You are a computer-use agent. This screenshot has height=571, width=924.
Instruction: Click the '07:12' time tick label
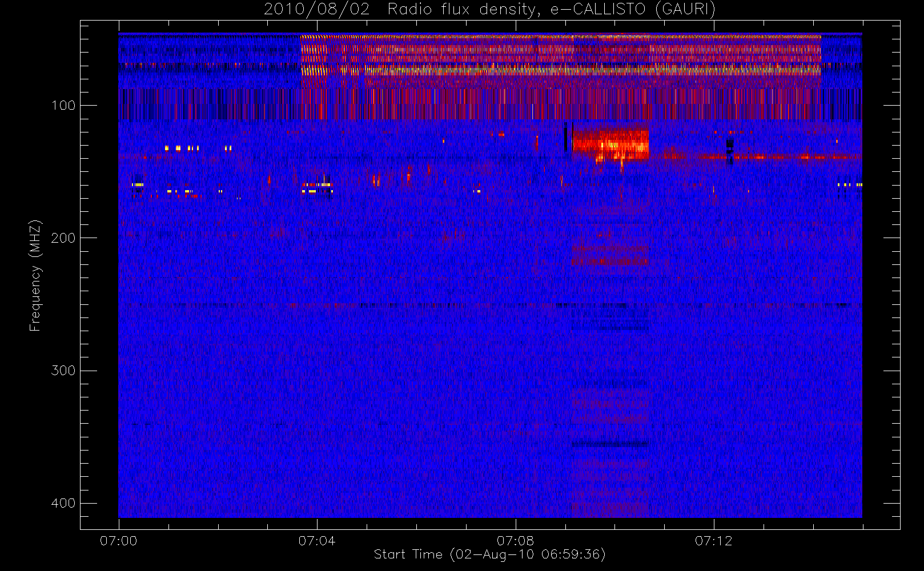pos(713,541)
